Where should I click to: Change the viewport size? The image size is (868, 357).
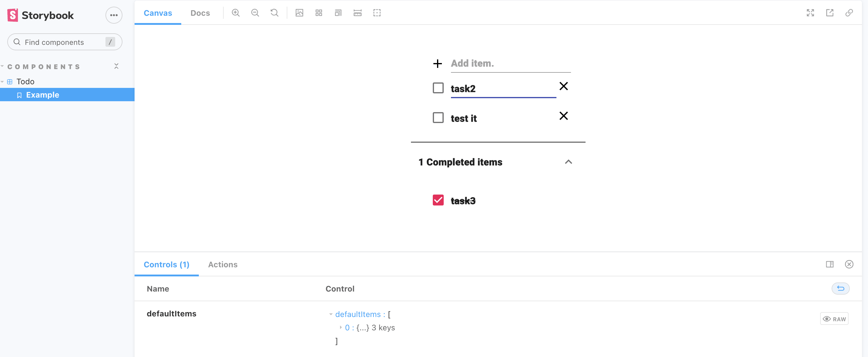pyautogui.click(x=338, y=13)
